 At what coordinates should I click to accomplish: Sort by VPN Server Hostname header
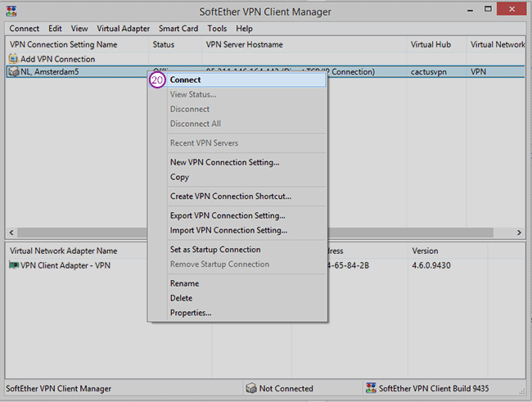304,44
